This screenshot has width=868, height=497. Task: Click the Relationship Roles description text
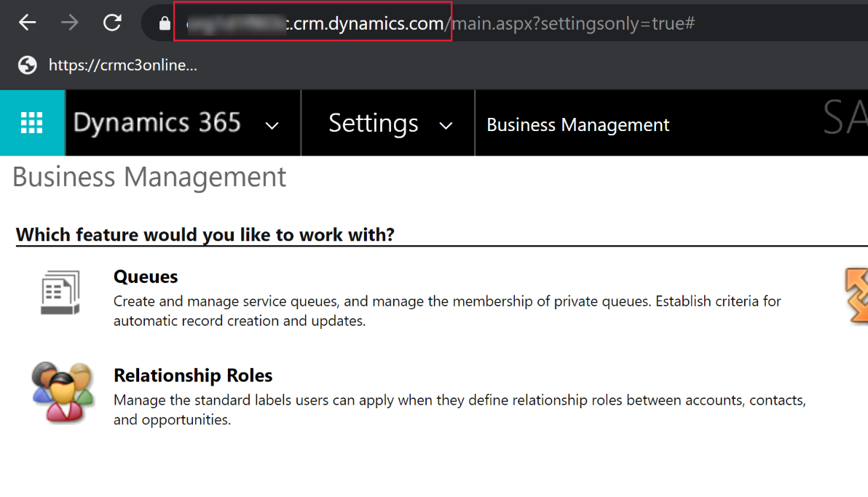click(459, 410)
